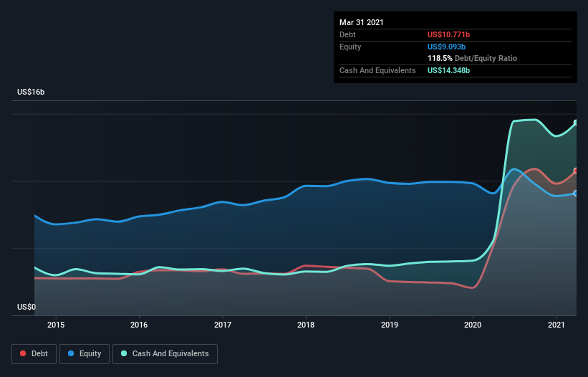Toggle the Debt series legend button
This screenshot has width=588, height=377.
pyautogui.click(x=34, y=354)
